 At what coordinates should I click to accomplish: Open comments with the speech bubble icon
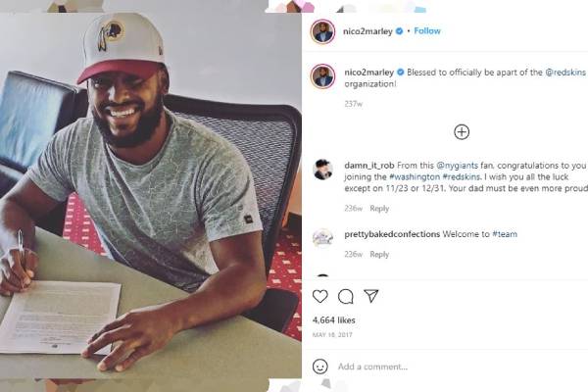[345, 296]
